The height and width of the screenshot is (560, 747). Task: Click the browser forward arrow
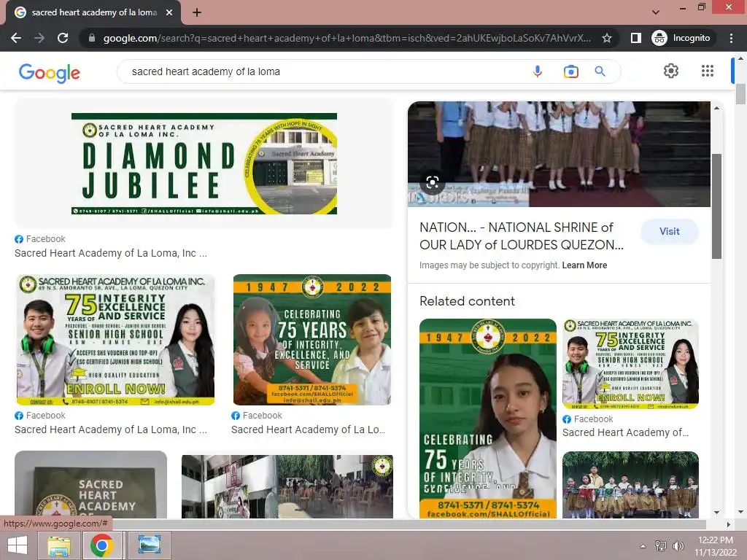tap(39, 38)
